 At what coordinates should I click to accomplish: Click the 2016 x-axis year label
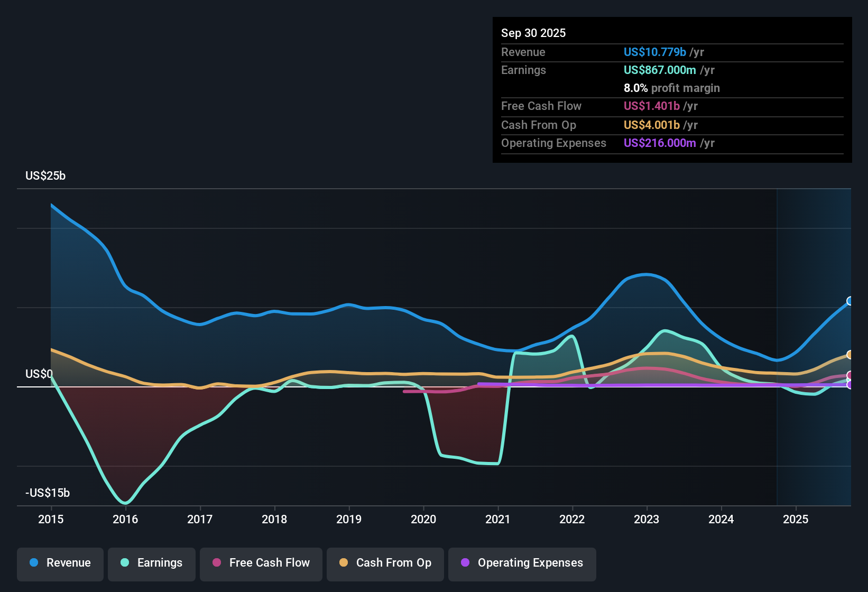(x=125, y=519)
